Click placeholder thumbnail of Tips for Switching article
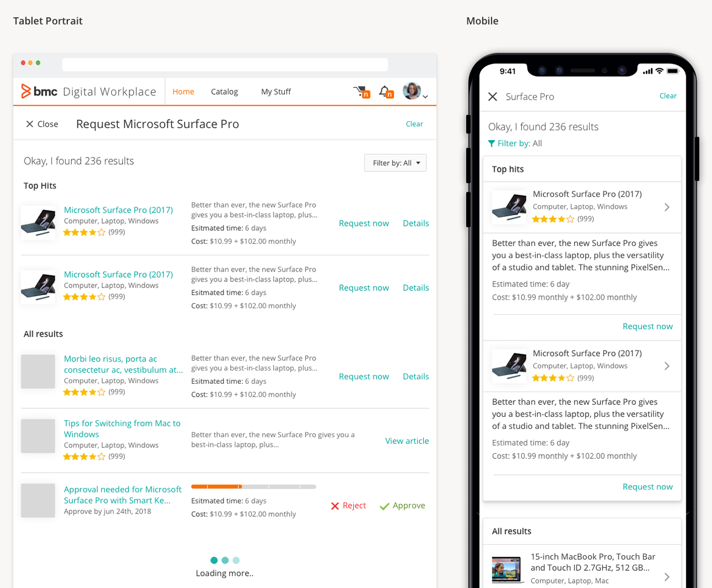The height and width of the screenshot is (588, 712). click(x=38, y=436)
